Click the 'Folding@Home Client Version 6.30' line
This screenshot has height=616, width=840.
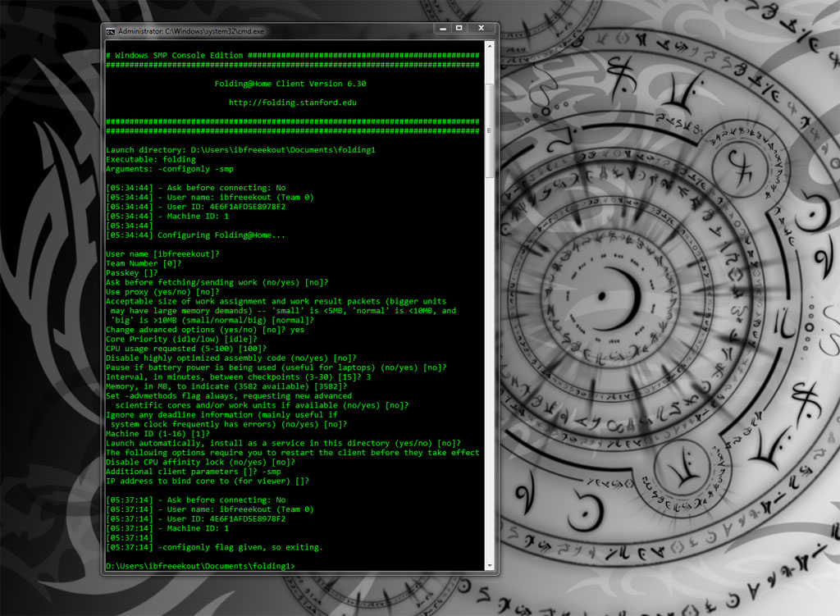pos(290,84)
